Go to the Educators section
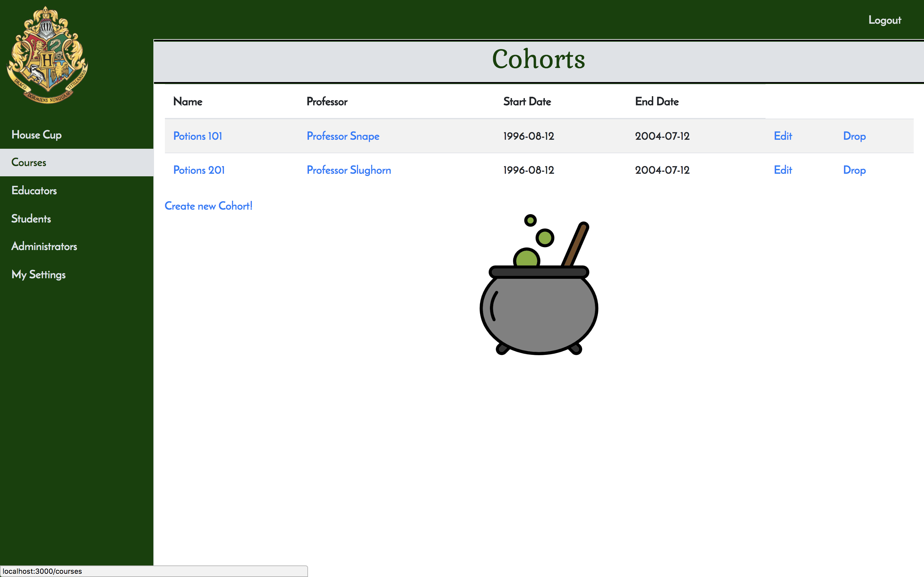 coord(34,190)
